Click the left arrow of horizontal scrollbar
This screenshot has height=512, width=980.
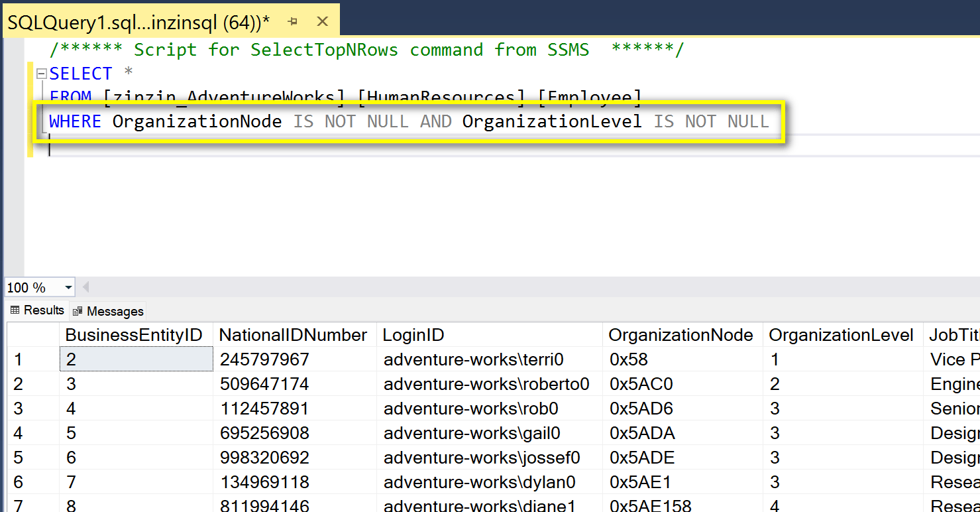pos(85,288)
